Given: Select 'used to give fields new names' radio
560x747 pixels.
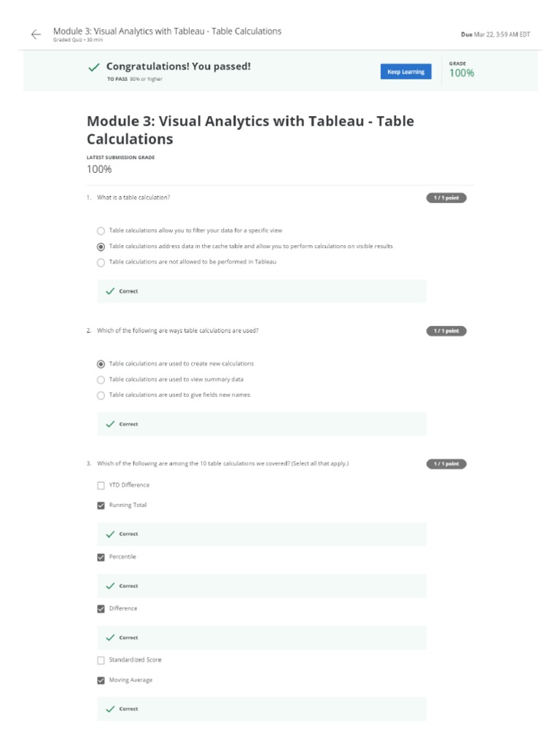Looking at the screenshot, I should 101,395.
